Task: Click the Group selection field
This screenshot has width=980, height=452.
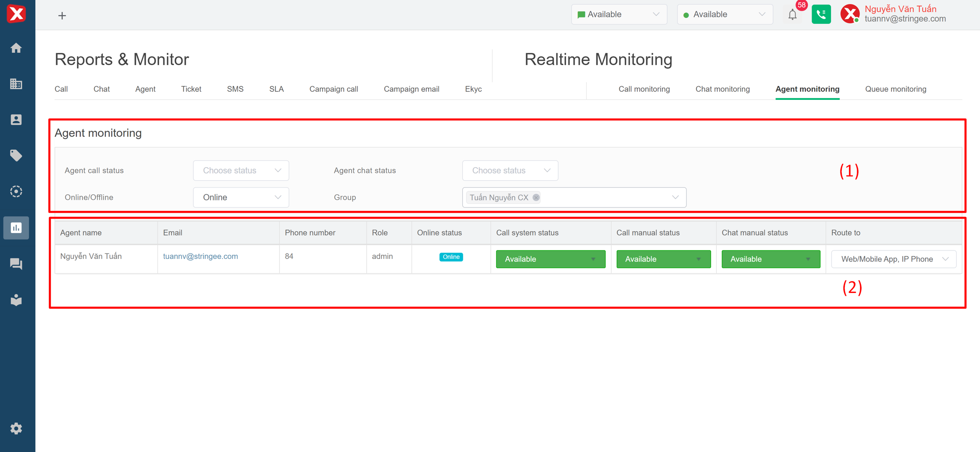Action: pyautogui.click(x=604, y=197)
